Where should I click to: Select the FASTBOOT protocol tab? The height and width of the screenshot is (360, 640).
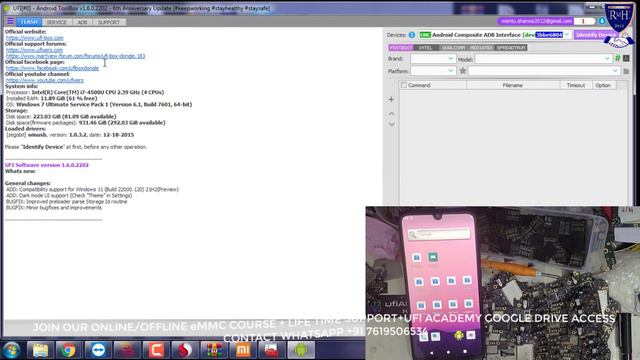tap(401, 48)
